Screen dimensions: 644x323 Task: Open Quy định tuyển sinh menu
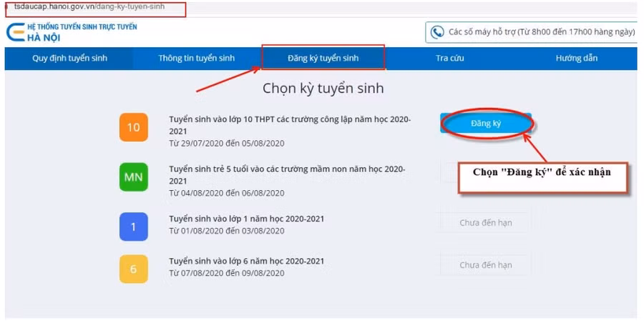click(x=69, y=59)
